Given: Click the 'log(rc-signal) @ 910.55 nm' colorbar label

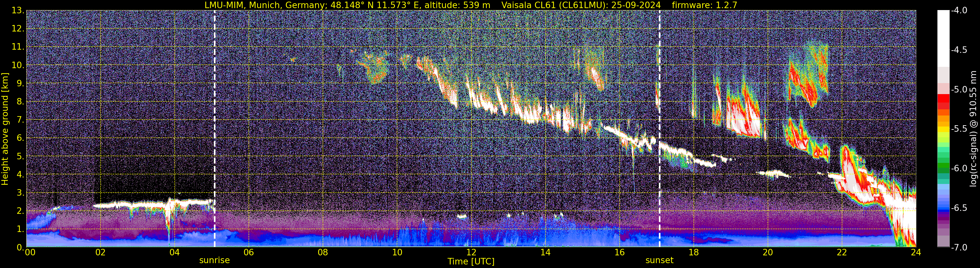Looking at the screenshot, I should 973,129.
